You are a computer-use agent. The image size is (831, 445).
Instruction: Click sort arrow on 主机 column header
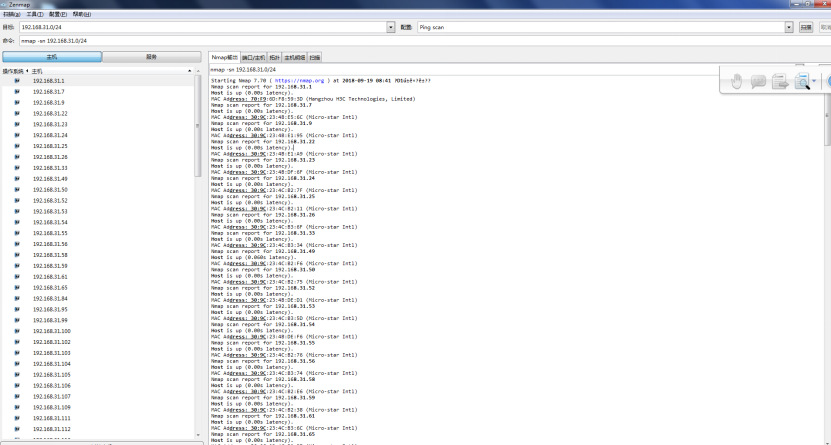click(189, 71)
